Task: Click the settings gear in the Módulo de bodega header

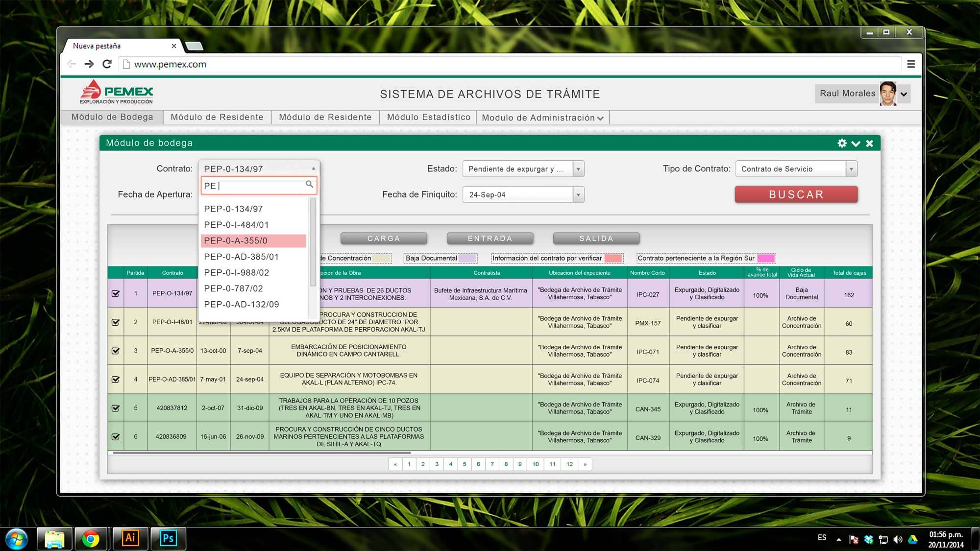Action: [x=842, y=143]
